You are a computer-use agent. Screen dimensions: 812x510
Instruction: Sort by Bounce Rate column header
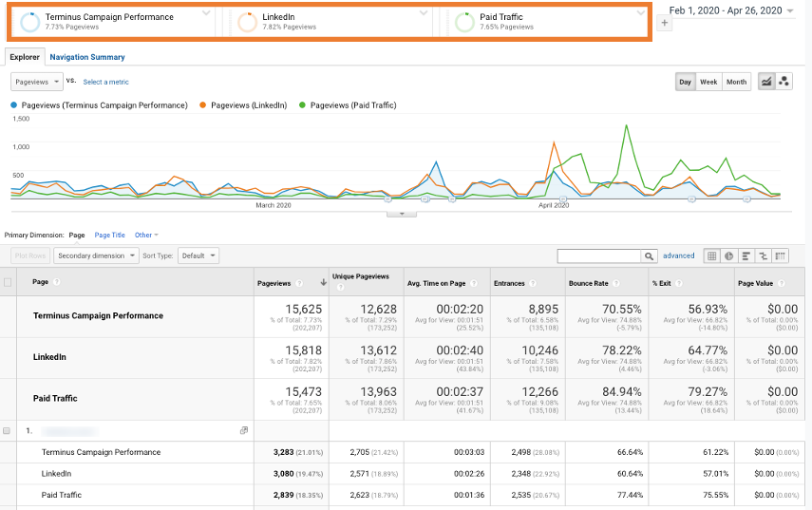(589, 283)
